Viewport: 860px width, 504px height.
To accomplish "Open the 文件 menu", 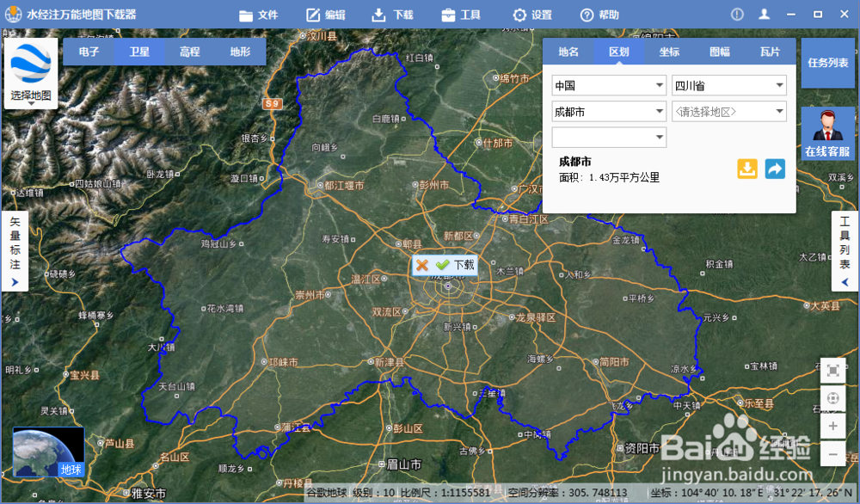I will click(259, 15).
